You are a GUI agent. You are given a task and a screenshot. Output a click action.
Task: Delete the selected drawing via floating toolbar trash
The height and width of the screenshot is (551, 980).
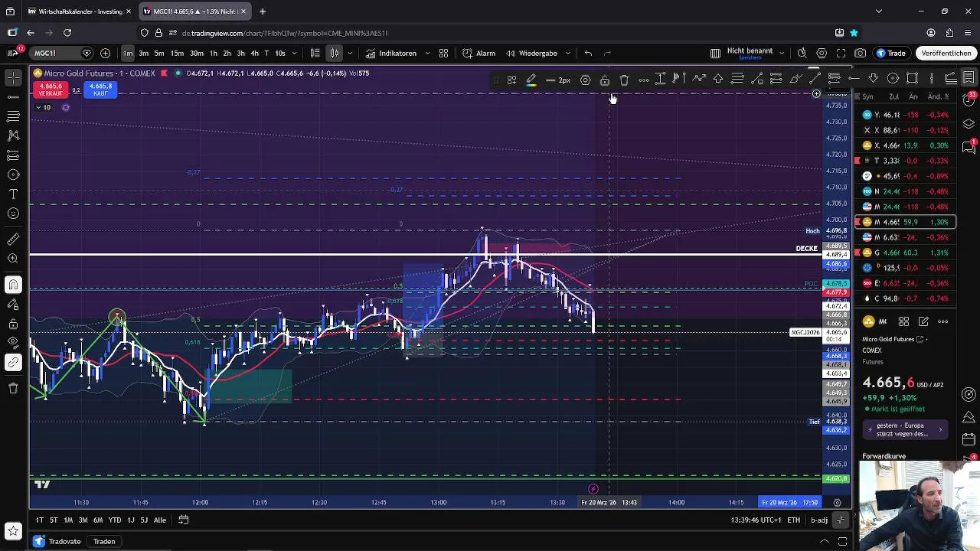(624, 80)
